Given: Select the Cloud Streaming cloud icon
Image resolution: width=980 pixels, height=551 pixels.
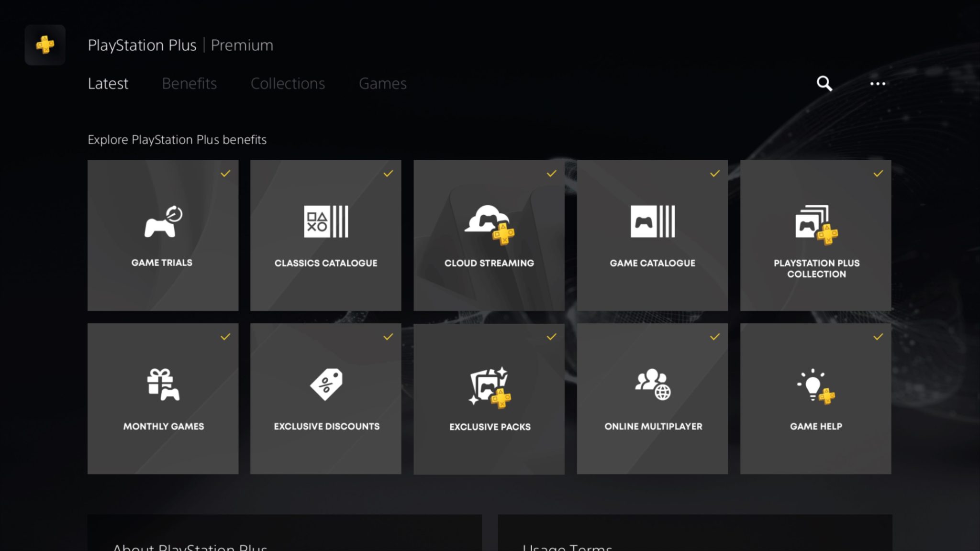Looking at the screenshot, I should (x=489, y=225).
